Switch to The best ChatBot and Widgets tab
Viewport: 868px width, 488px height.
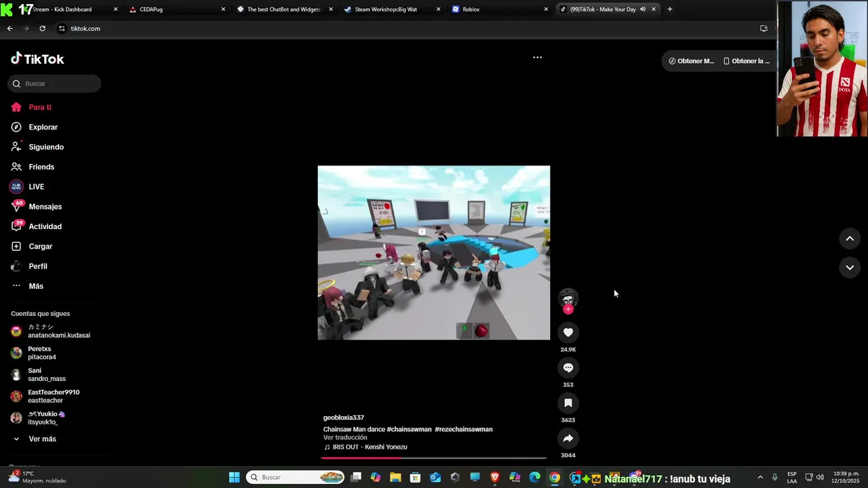coord(283,9)
